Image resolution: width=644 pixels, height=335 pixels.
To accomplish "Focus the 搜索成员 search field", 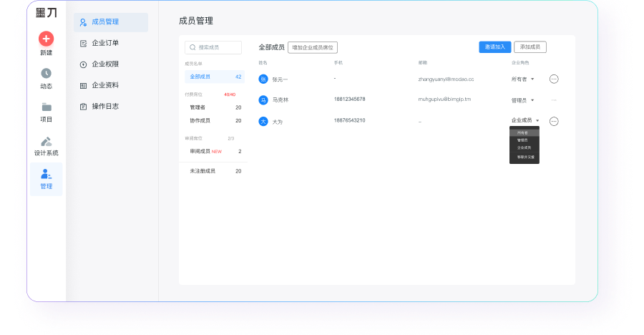I will [213, 47].
